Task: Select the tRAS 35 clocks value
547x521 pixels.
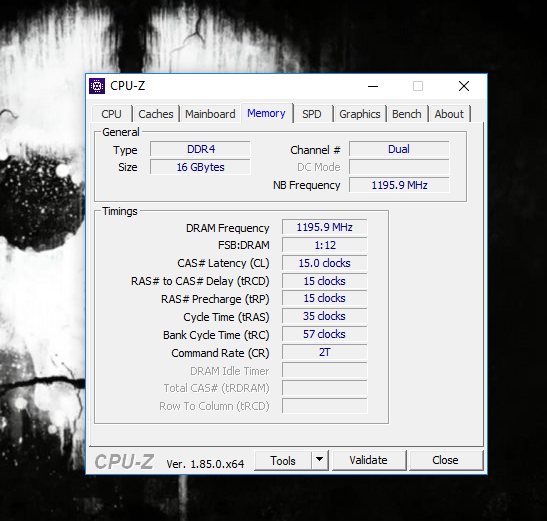Action: (x=324, y=316)
